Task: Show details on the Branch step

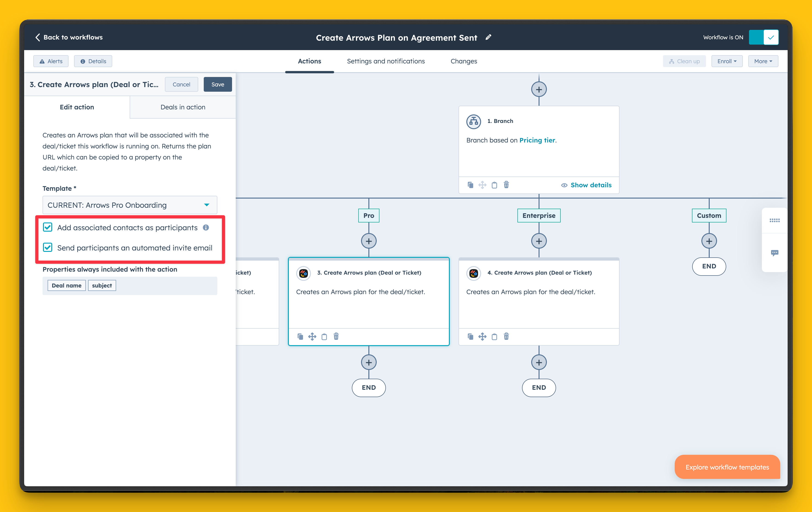Action: 591,185
